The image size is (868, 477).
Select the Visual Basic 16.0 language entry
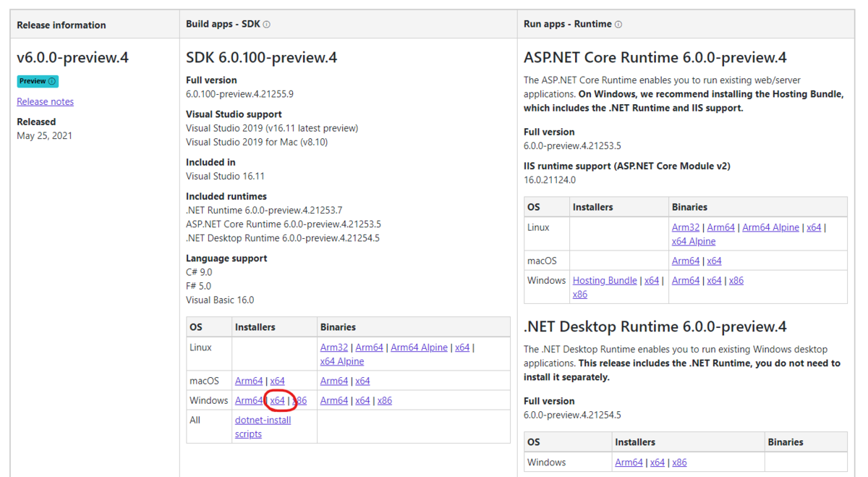pyautogui.click(x=220, y=300)
